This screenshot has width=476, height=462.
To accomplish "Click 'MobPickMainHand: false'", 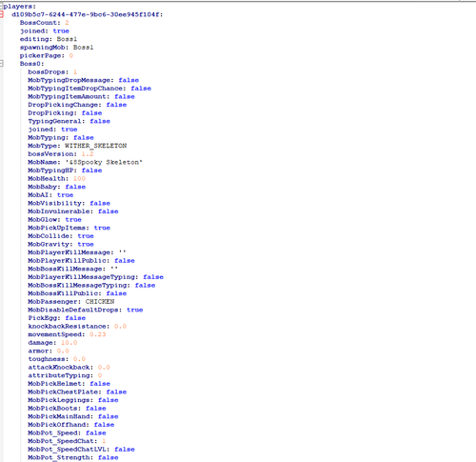I will [73, 417].
